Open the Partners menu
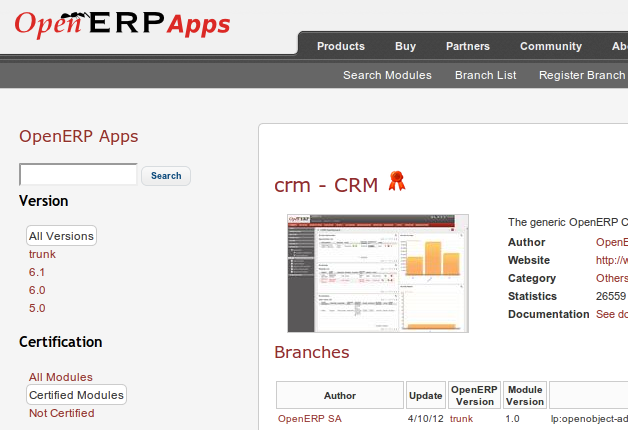The image size is (628, 430). pyautogui.click(x=468, y=46)
